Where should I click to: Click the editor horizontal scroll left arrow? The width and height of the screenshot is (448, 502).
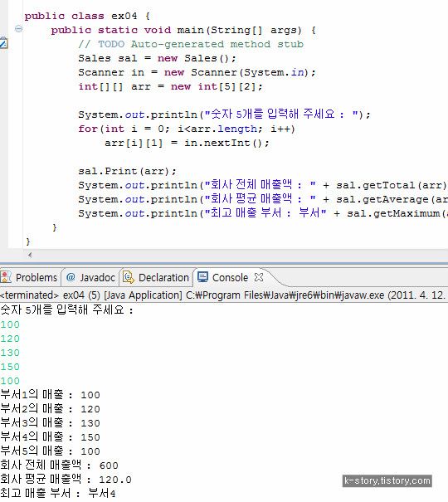pos(30,256)
